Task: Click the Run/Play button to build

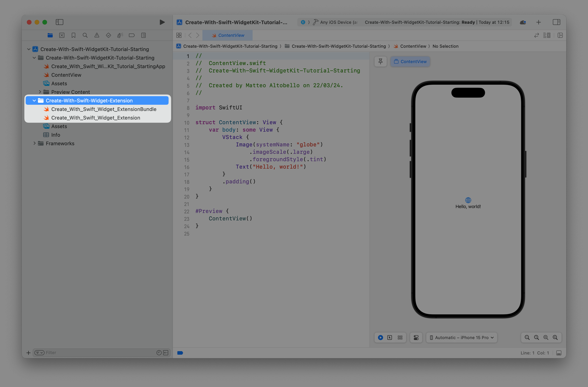Action: tap(162, 22)
